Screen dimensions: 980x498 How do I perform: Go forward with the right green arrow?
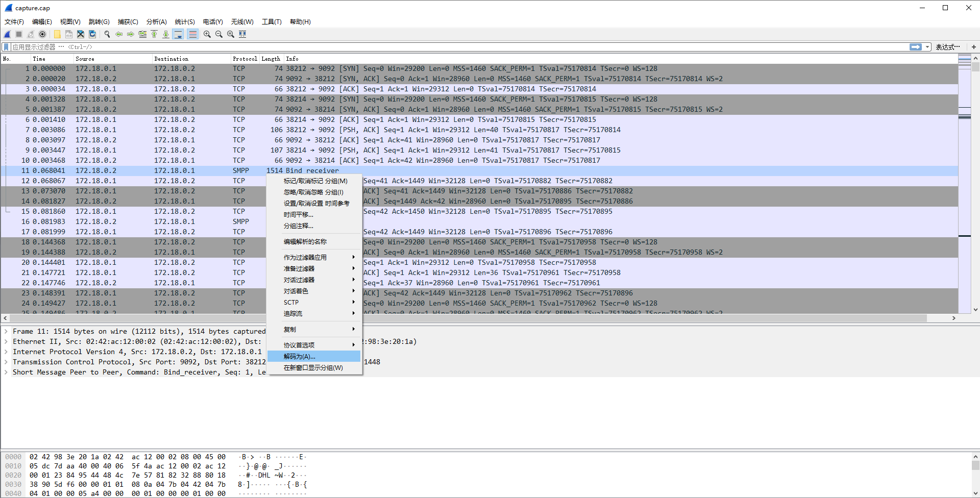coord(131,34)
